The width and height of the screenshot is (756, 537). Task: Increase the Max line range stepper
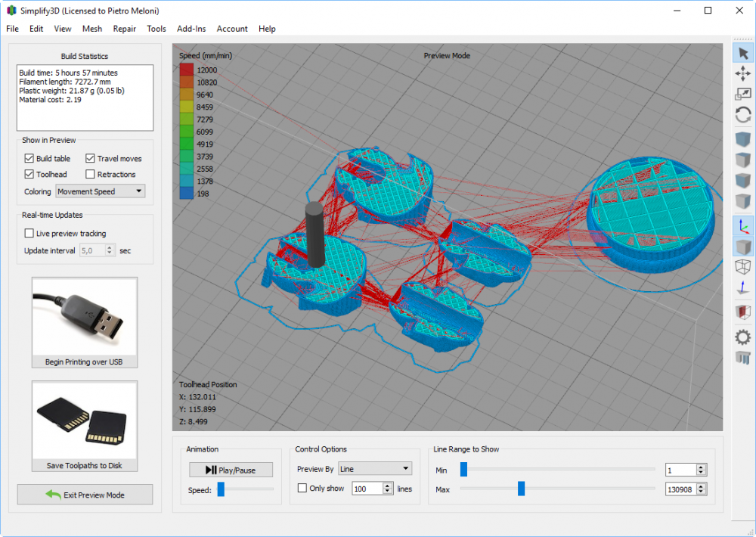click(701, 486)
